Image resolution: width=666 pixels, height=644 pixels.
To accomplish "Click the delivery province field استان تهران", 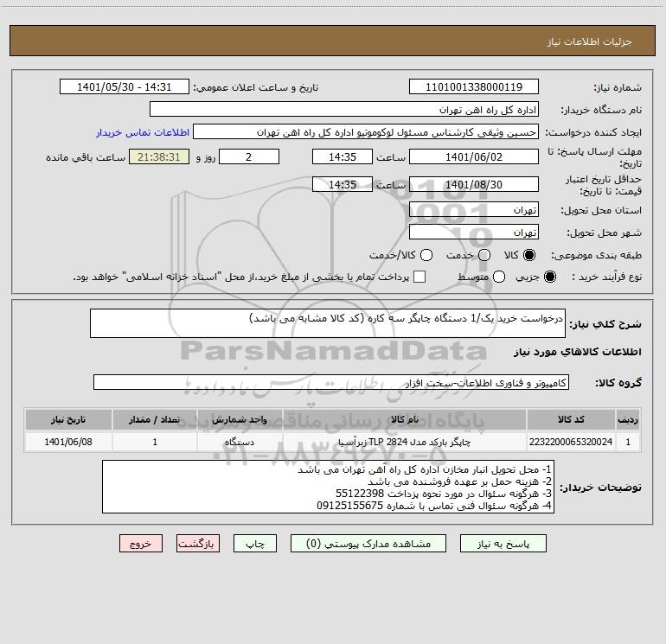I will click(474, 210).
